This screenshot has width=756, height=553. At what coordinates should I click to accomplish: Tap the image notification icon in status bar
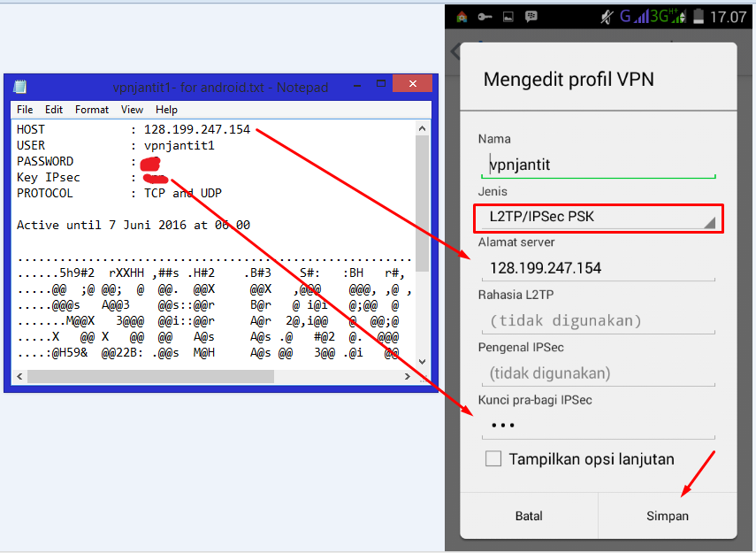tap(508, 18)
